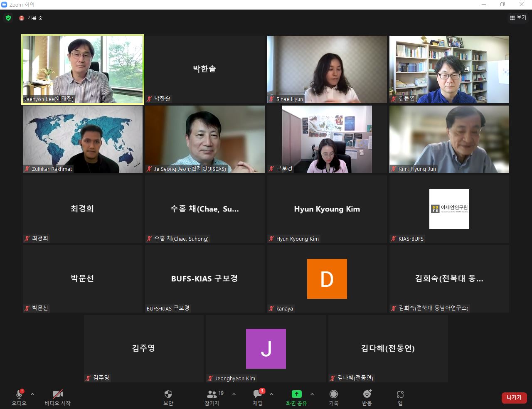Expand the chat options chevron
532x409 pixels.
[x=271, y=394]
